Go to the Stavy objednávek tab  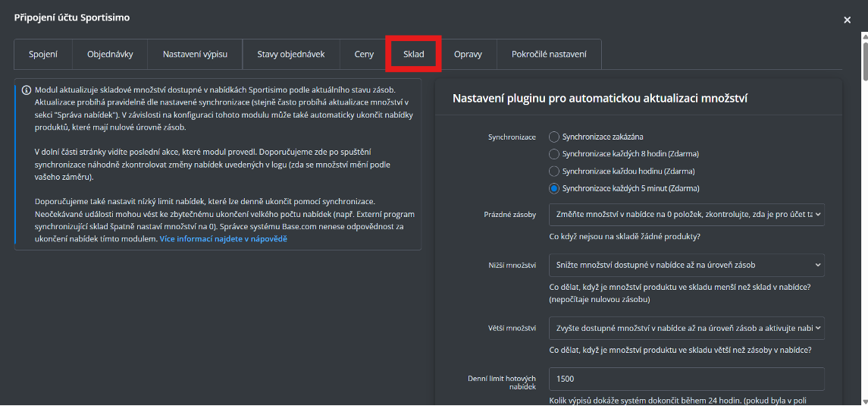tap(290, 55)
